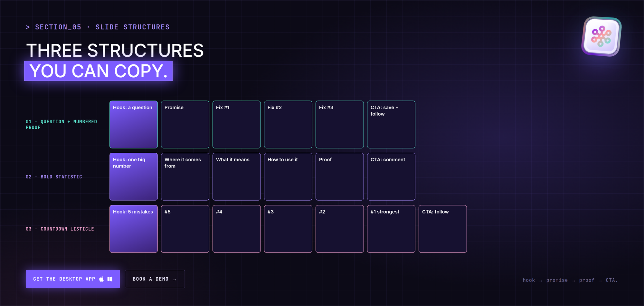
Task: Select the #4 countdown card
Action: pyautogui.click(x=237, y=229)
